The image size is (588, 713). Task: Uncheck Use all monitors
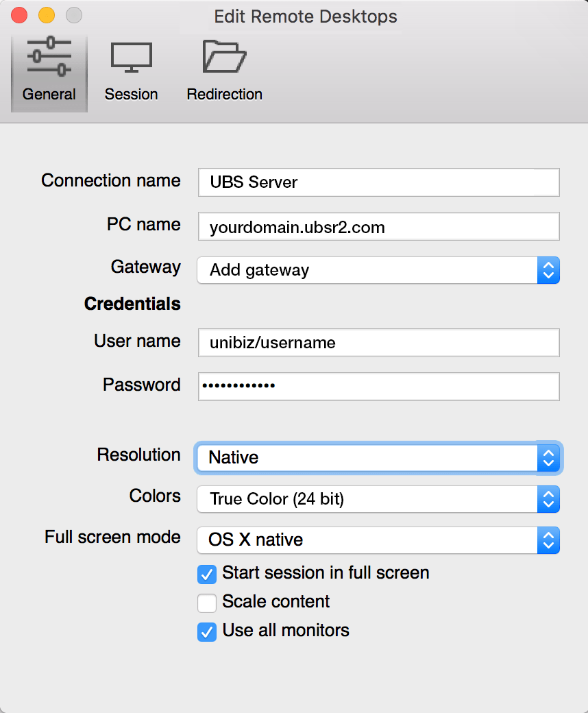pos(206,632)
